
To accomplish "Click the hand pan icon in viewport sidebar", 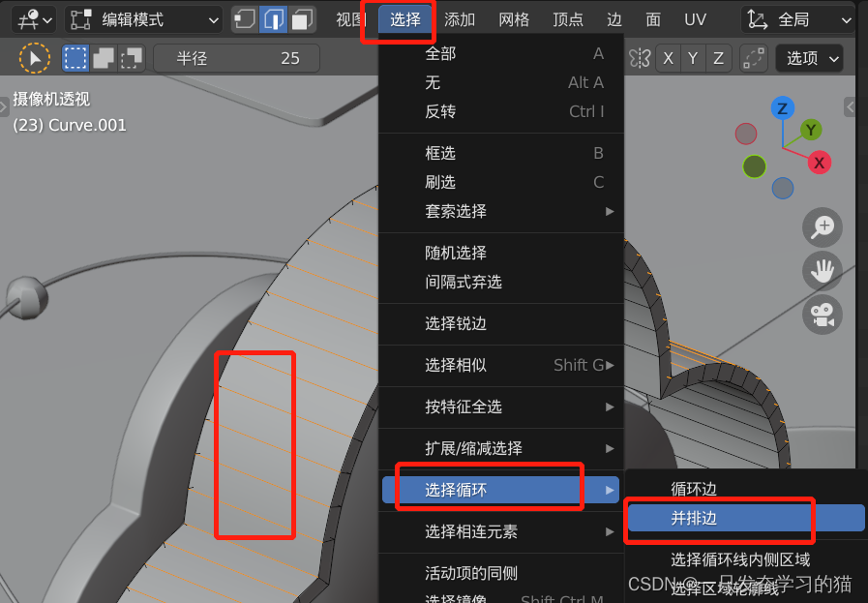I will pos(822,271).
